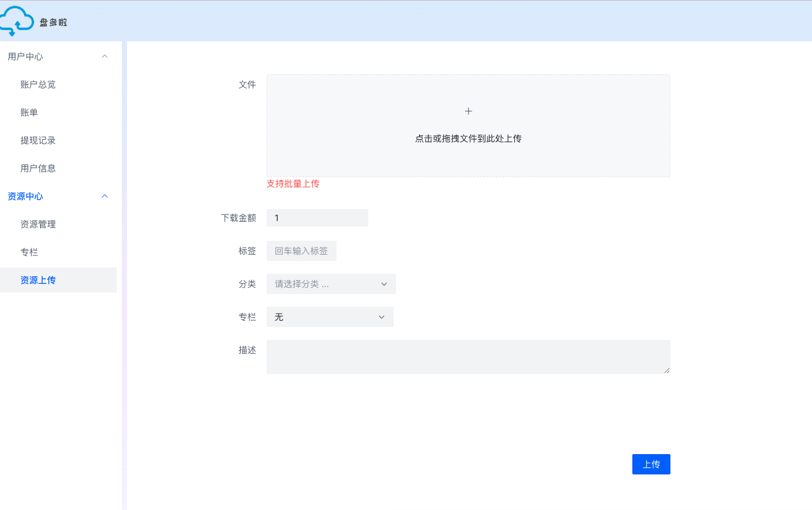
Task: Click the 下载金额 field label
Action: click(239, 218)
